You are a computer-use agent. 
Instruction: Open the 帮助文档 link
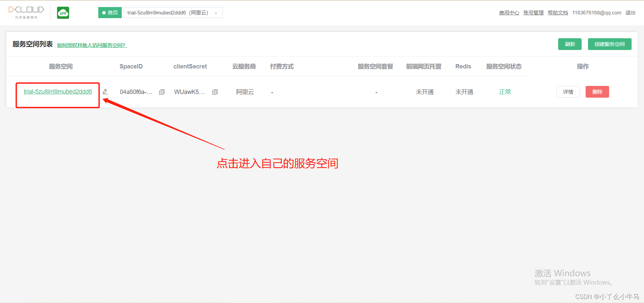click(558, 13)
